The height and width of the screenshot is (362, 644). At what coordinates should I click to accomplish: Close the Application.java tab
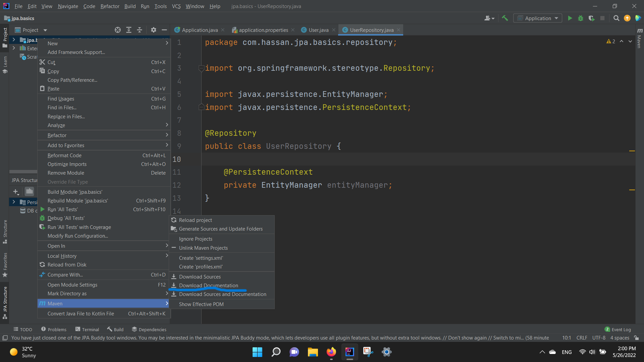tap(223, 30)
